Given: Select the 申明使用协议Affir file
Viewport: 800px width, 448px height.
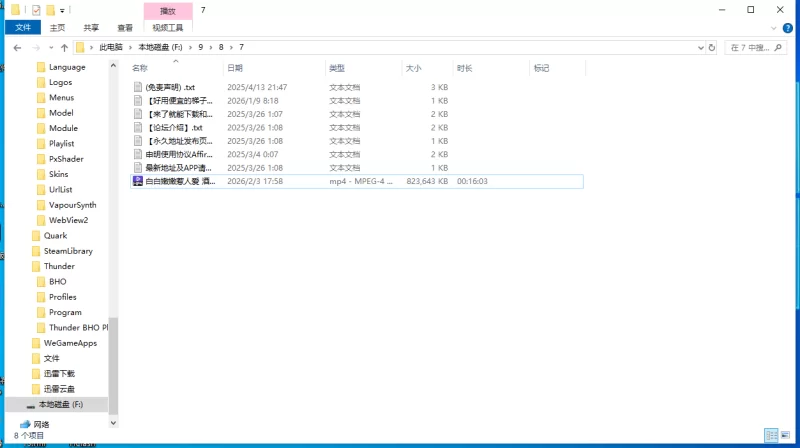Looking at the screenshot, I should tap(179, 154).
